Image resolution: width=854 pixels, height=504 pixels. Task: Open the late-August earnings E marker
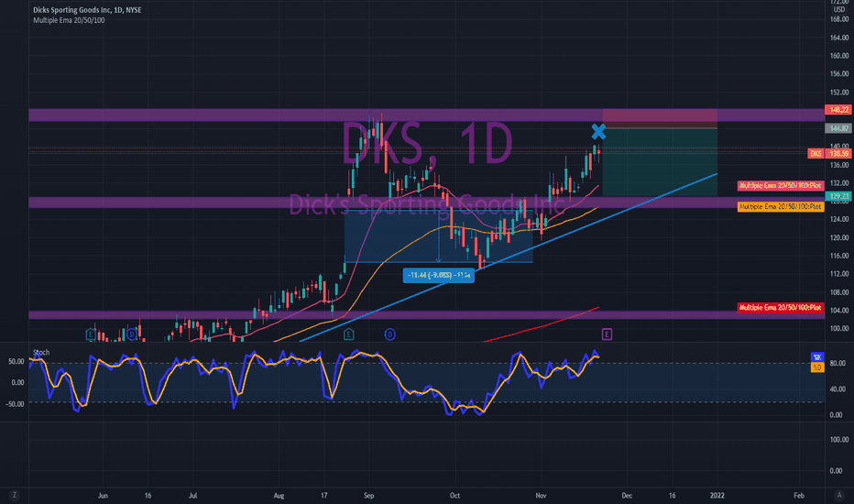point(348,334)
